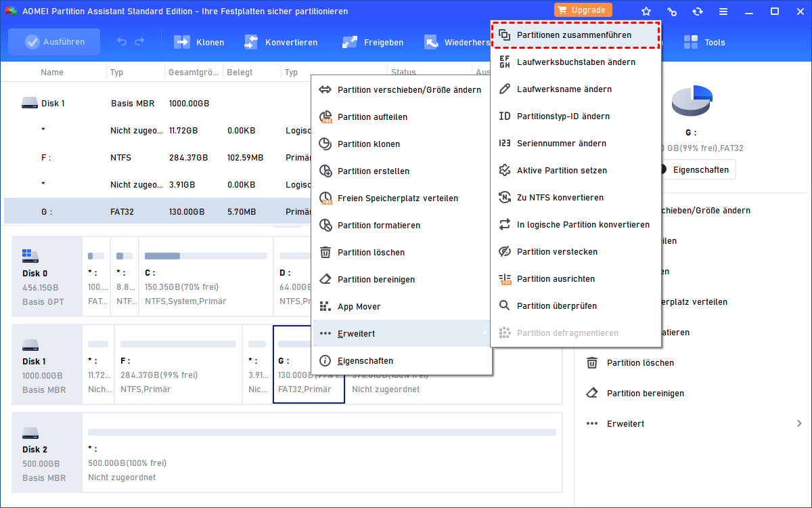Select Partition überprüfen entry
Viewport: 812px width, 508px height.
pos(575,305)
